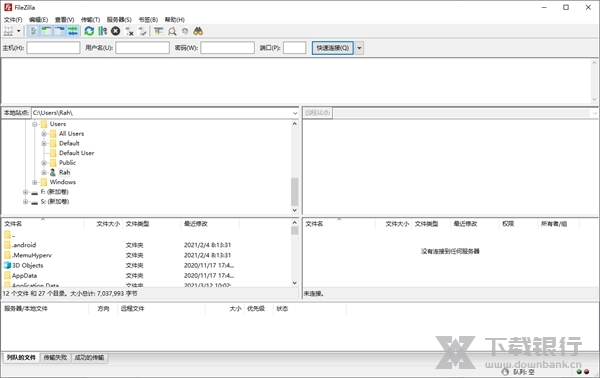Sort local files by 最近修改 column

210,224
